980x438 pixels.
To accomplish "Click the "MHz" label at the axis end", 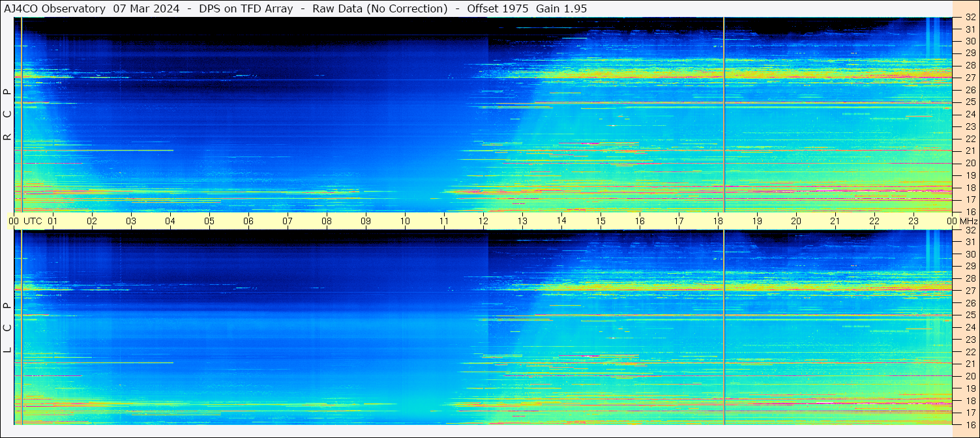I will (x=968, y=221).
